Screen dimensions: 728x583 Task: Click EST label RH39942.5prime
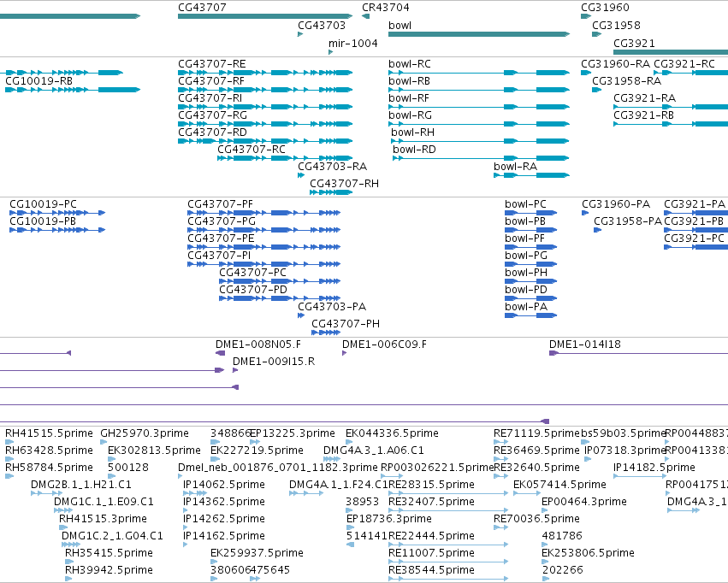109,570
